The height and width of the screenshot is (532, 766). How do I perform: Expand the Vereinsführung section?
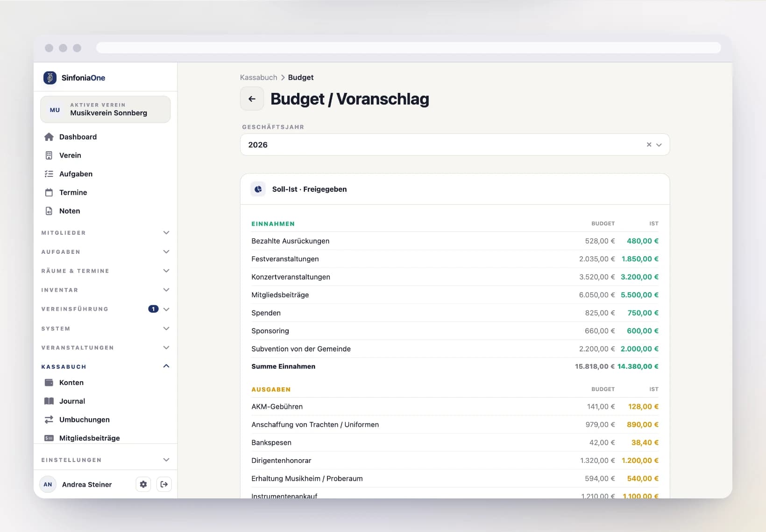(x=106, y=309)
